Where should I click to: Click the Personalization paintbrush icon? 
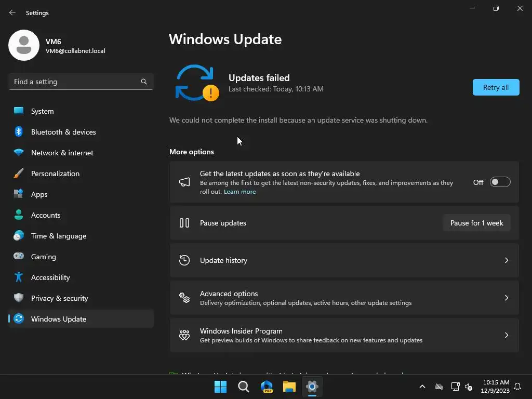pos(19,174)
